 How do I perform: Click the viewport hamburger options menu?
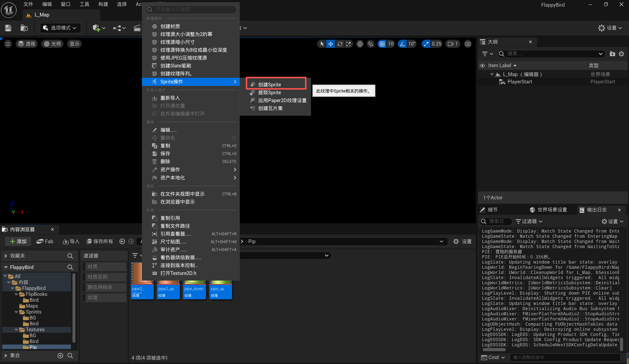click(8, 44)
